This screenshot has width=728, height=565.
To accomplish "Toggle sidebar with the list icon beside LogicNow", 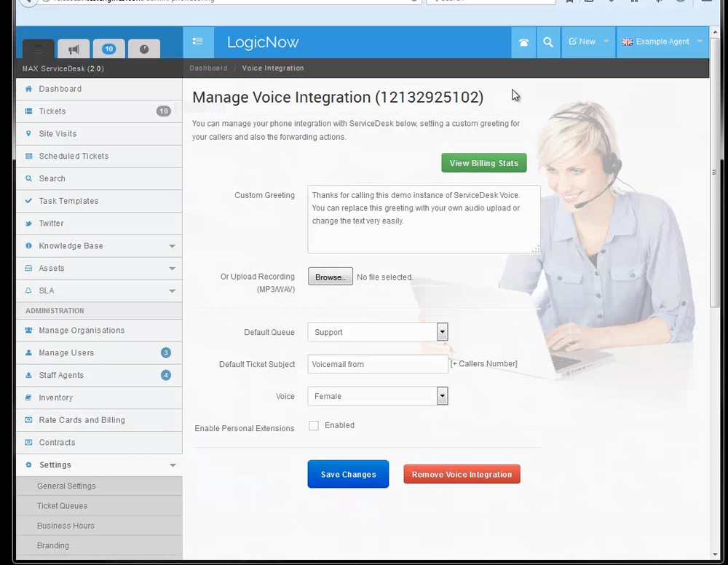I will pyautogui.click(x=198, y=42).
